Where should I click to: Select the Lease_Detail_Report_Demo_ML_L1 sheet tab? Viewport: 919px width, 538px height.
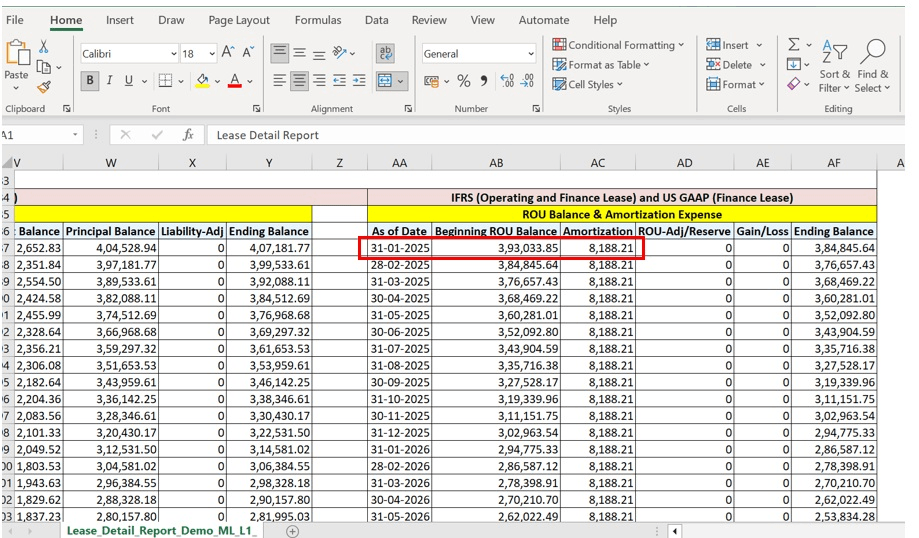(162, 530)
